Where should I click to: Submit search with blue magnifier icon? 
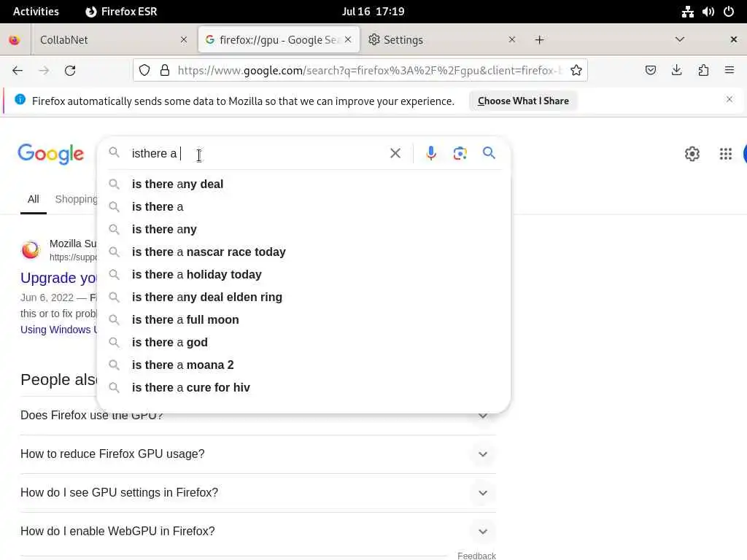(489, 153)
